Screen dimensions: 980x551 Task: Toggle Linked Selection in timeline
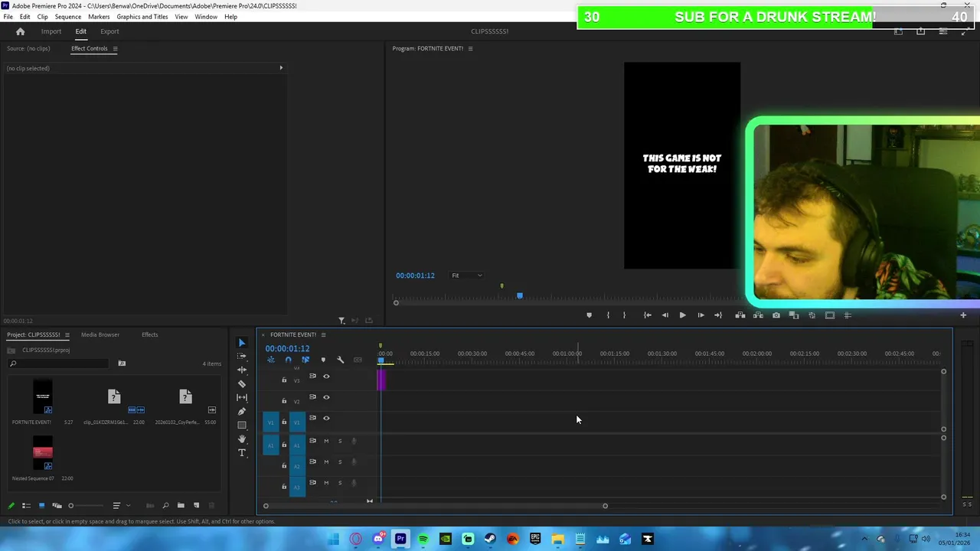pyautogui.click(x=305, y=360)
